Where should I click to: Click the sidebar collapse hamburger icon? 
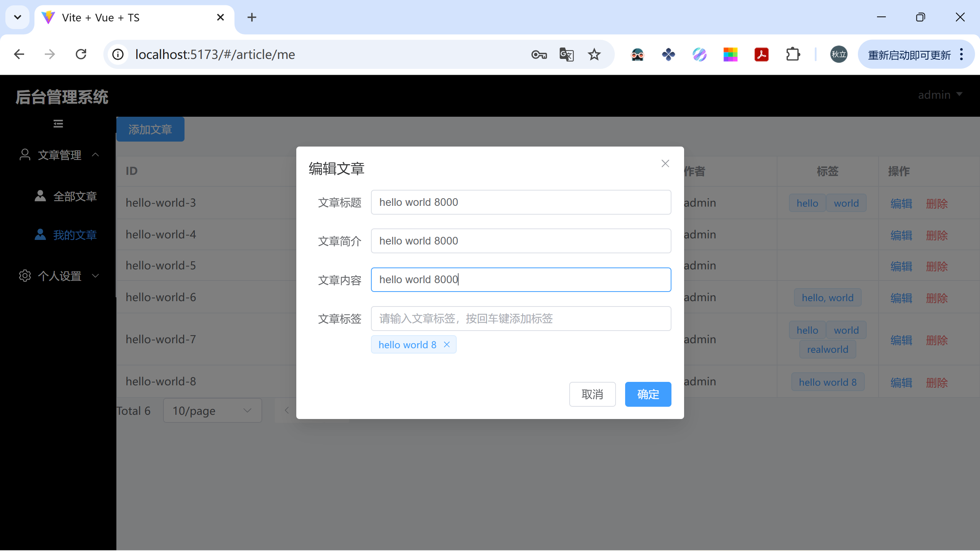tap(58, 124)
